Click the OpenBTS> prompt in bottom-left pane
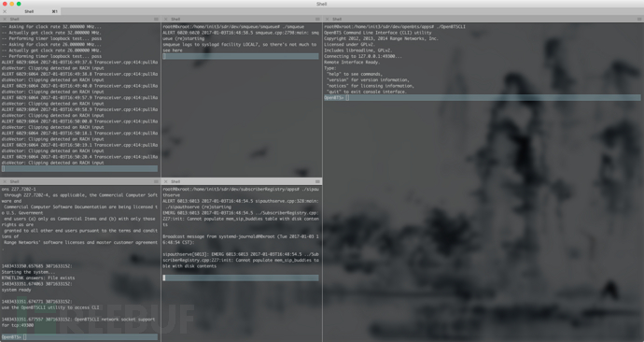 click(x=11, y=337)
